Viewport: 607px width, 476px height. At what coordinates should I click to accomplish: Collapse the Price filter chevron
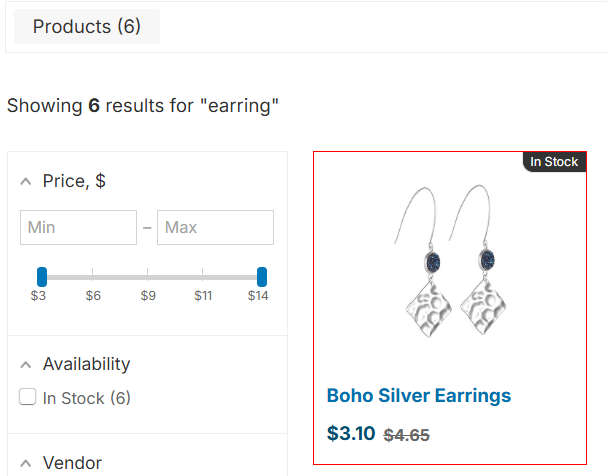coord(26,182)
